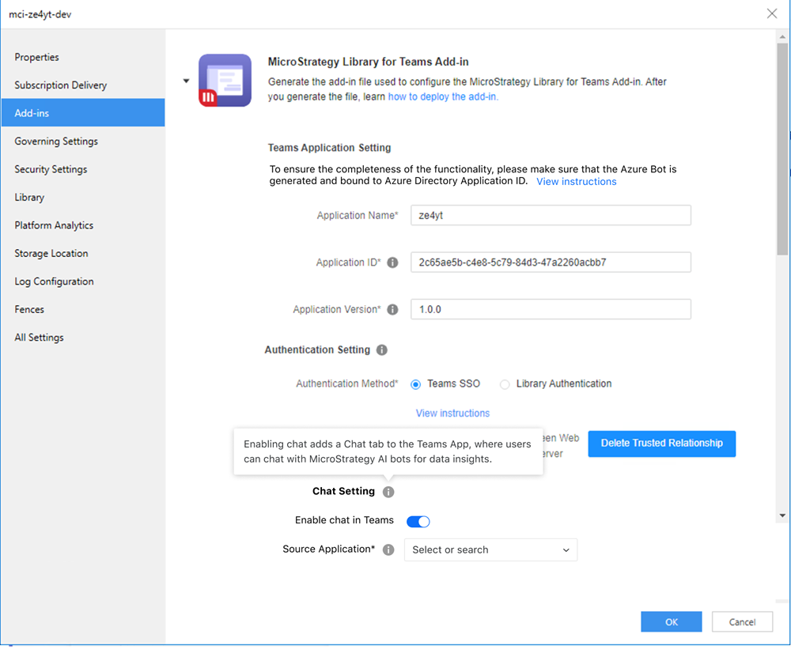Image resolution: width=791 pixels, height=672 pixels.
Task: Click the Chat Setting info icon
Action: pyautogui.click(x=388, y=492)
